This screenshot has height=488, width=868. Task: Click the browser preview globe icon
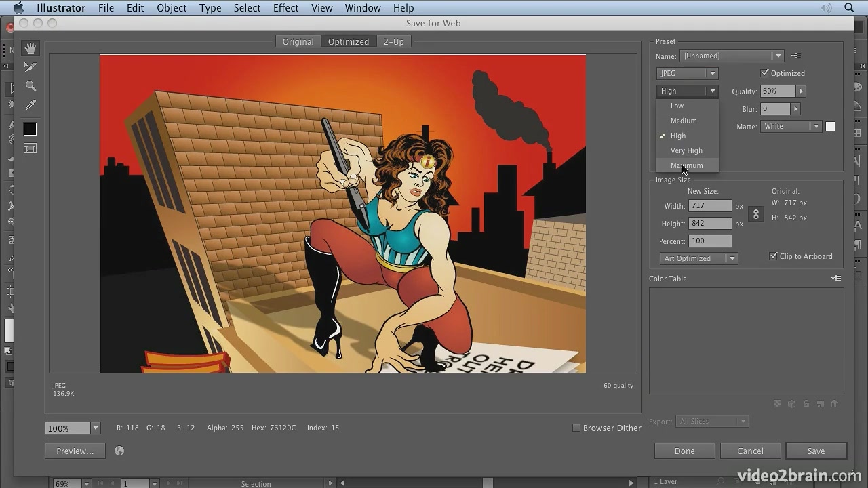click(x=119, y=451)
